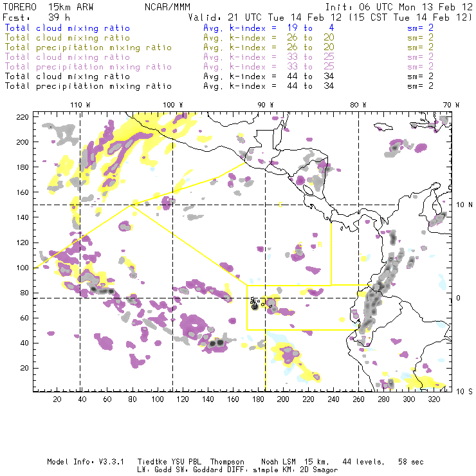Click the 'Init: 06 UTC Mon 13 Feb 12' text

(x=399, y=7)
